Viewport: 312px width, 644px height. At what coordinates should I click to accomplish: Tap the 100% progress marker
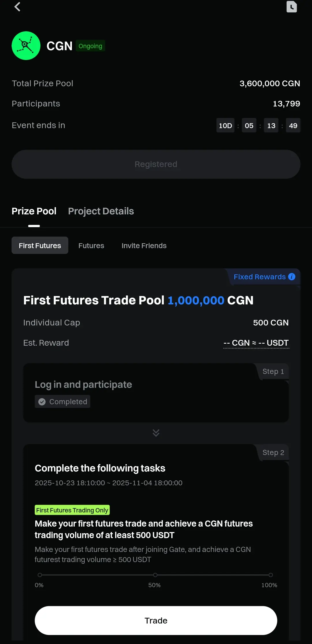coord(271,575)
